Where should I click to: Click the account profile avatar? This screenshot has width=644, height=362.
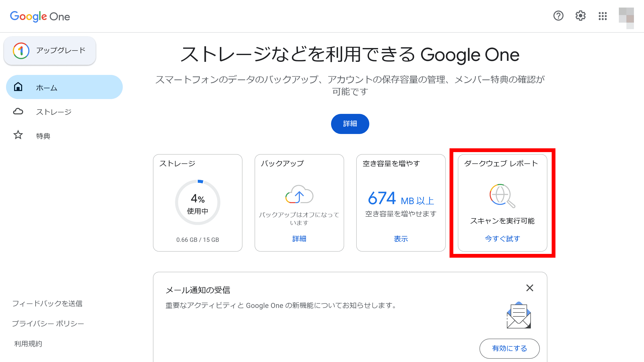point(626,18)
